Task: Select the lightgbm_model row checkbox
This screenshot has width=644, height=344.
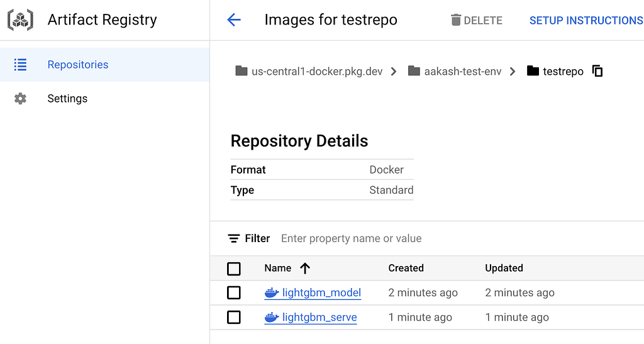Action: pyautogui.click(x=234, y=292)
